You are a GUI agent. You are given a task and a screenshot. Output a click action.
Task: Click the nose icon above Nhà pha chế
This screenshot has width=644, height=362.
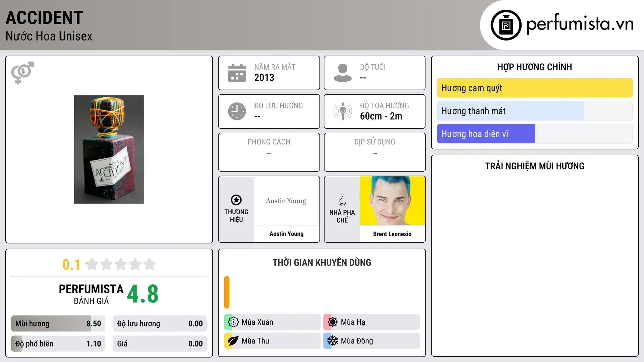pyautogui.click(x=342, y=200)
